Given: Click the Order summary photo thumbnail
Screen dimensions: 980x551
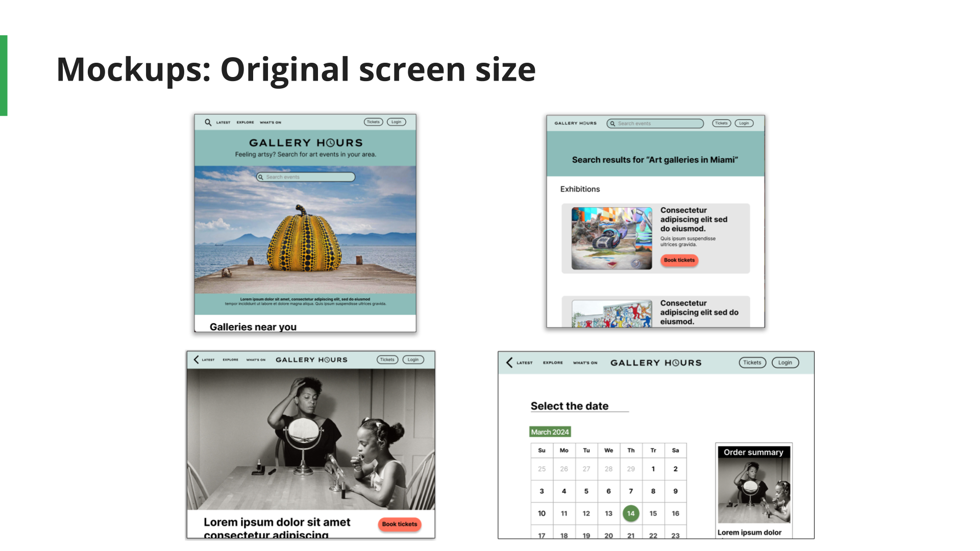Looking at the screenshot, I should click(754, 491).
